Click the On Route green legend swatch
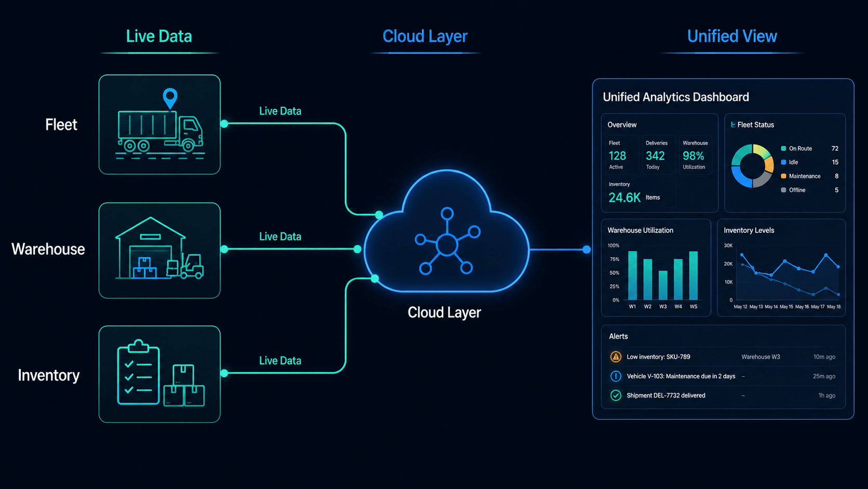Screen dimensions: 868x489 point(783,149)
